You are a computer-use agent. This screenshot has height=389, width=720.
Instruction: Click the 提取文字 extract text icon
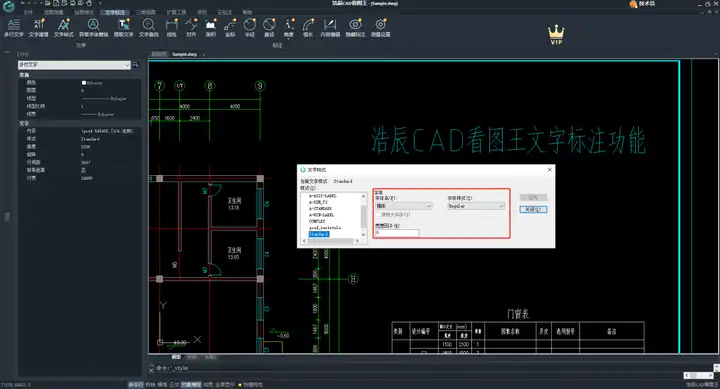[x=123, y=28]
